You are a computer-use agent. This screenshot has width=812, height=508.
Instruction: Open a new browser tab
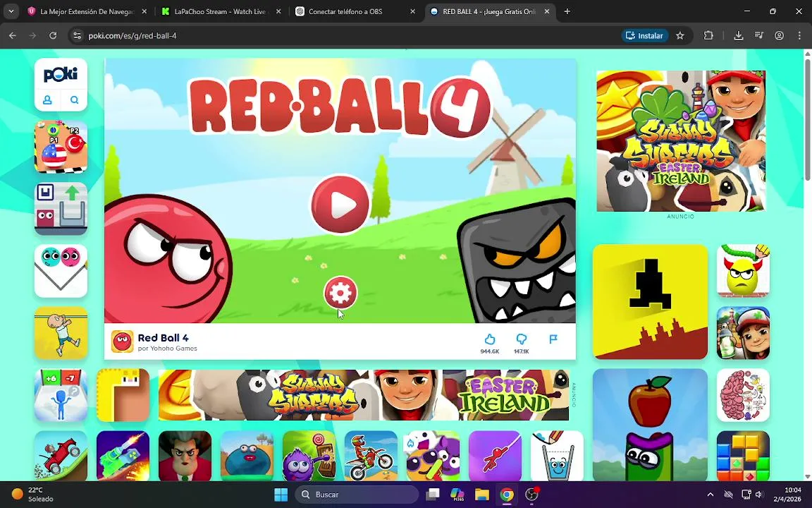pos(567,11)
